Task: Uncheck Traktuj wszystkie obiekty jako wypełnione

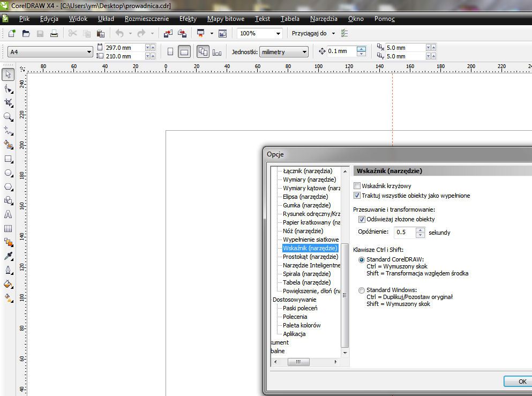Action: (357, 196)
